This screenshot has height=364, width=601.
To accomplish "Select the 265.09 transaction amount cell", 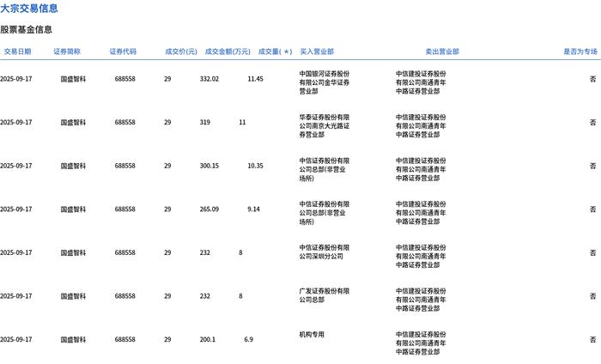I will coord(209,209).
